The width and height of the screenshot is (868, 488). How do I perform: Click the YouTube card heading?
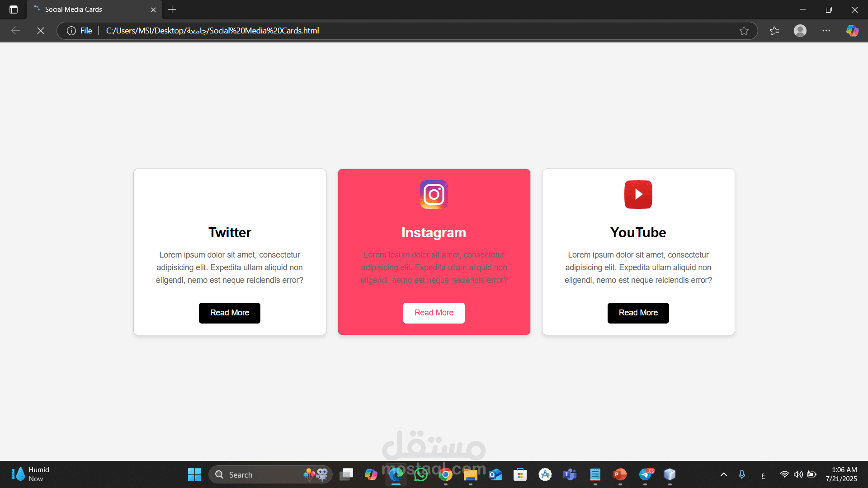pyautogui.click(x=638, y=232)
